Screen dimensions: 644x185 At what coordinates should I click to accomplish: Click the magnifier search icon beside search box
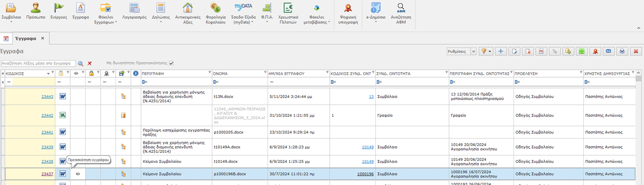(x=80, y=63)
